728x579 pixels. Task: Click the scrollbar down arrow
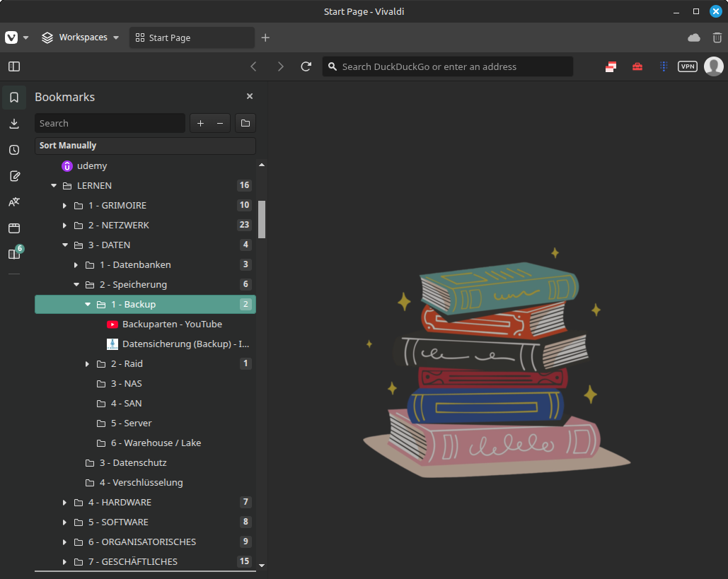click(x=262, y=566)
